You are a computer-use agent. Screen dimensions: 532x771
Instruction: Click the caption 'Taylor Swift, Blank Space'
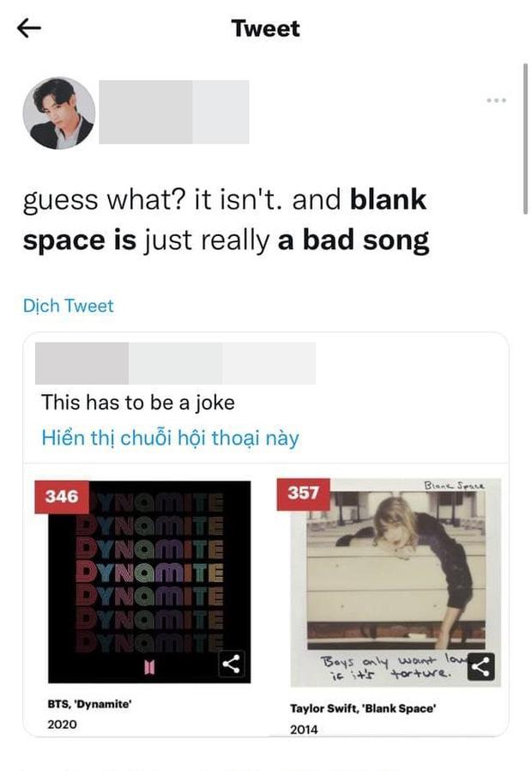coord(362,710)
